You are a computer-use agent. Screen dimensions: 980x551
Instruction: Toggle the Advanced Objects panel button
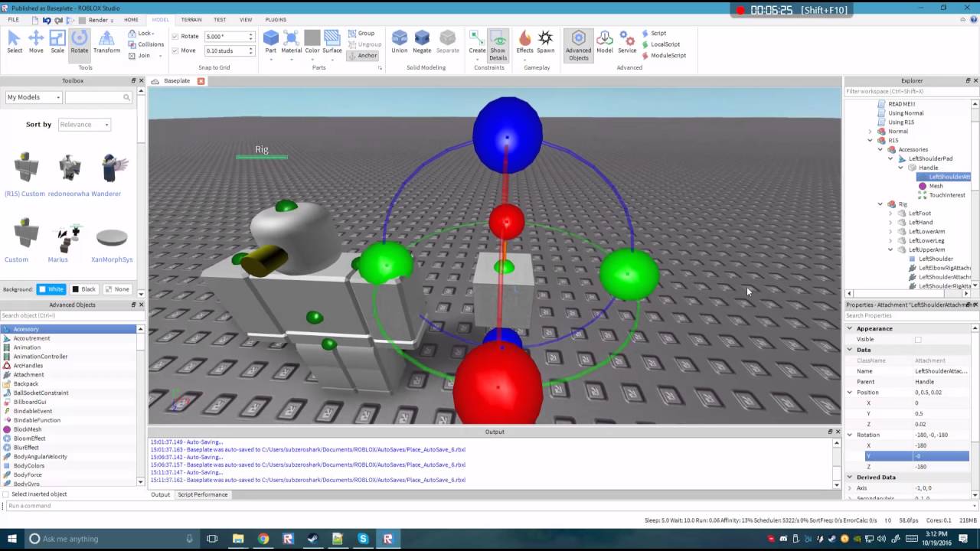coord(578,46)
